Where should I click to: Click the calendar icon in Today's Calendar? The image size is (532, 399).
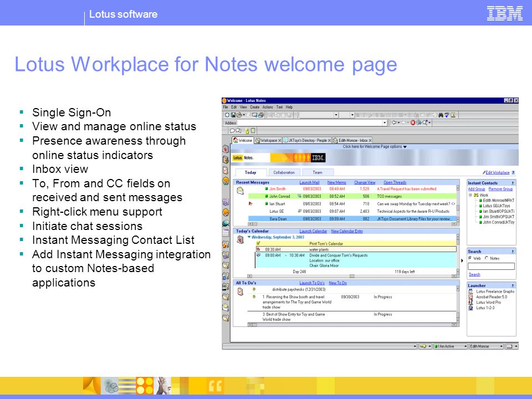[240, 240]
